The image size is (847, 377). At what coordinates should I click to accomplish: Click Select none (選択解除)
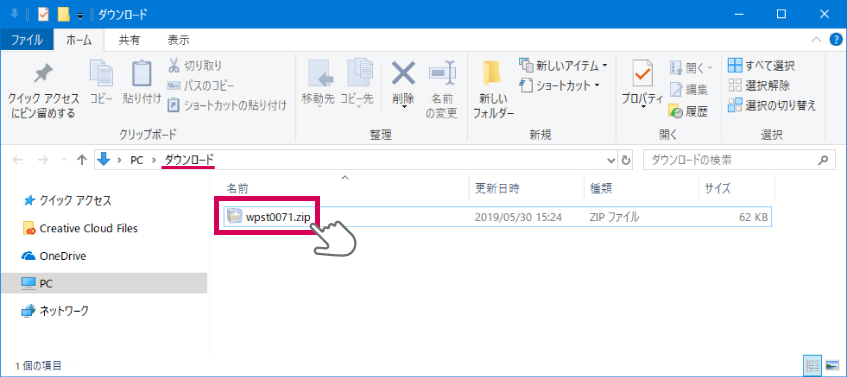click(759, 85)
